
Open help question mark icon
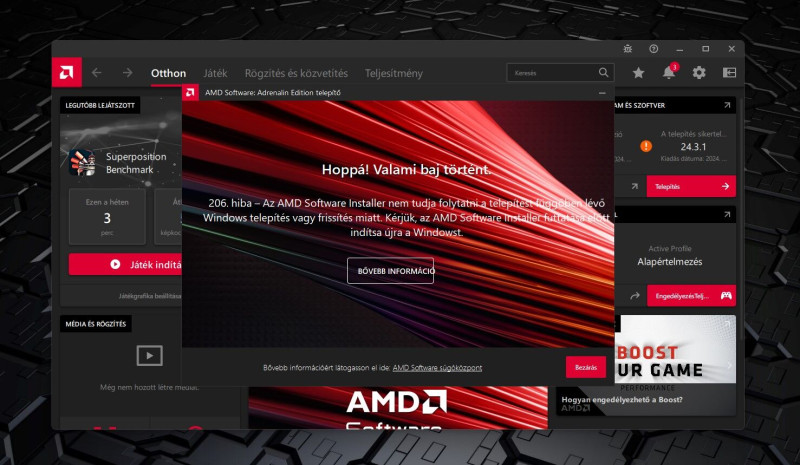[654, 48]
